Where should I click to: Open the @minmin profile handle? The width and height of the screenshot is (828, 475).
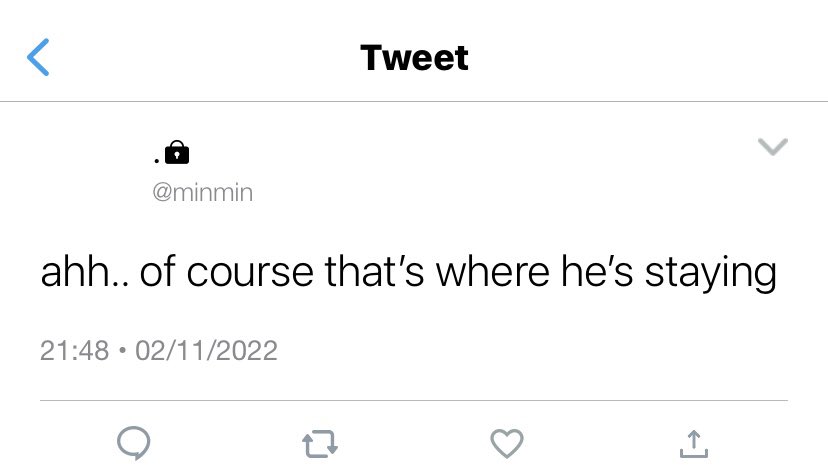tap(203, 192)
